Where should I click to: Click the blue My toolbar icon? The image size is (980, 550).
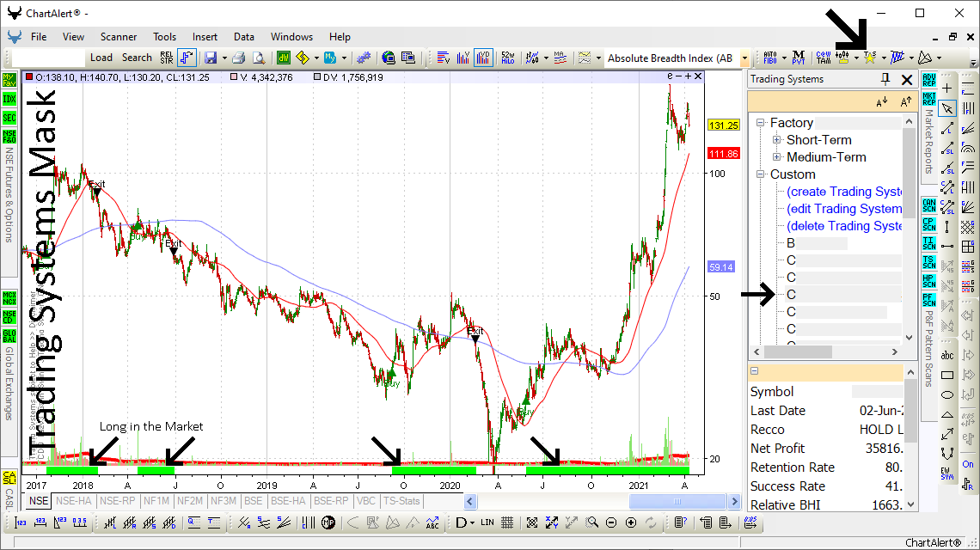329,58
